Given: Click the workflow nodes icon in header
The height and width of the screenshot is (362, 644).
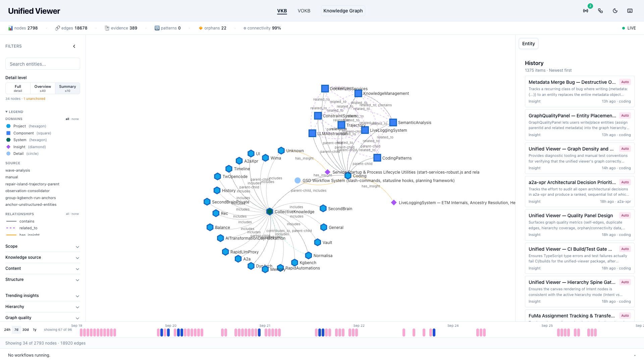Looking at the screenshot, I should (x=600, y=11).
